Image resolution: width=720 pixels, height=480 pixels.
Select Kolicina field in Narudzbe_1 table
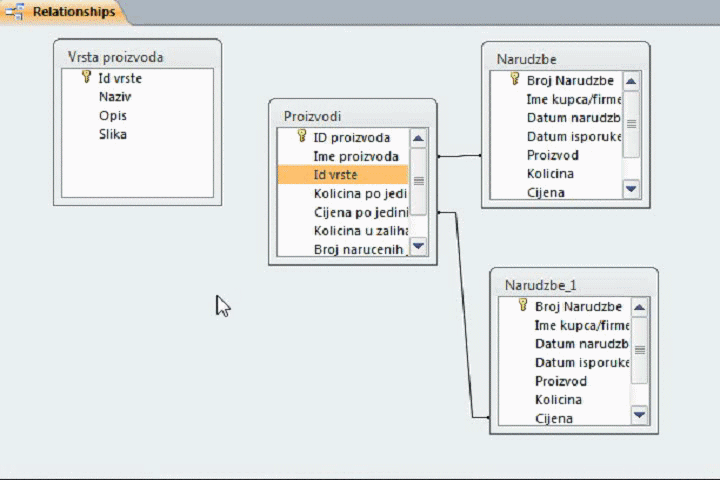558,400
